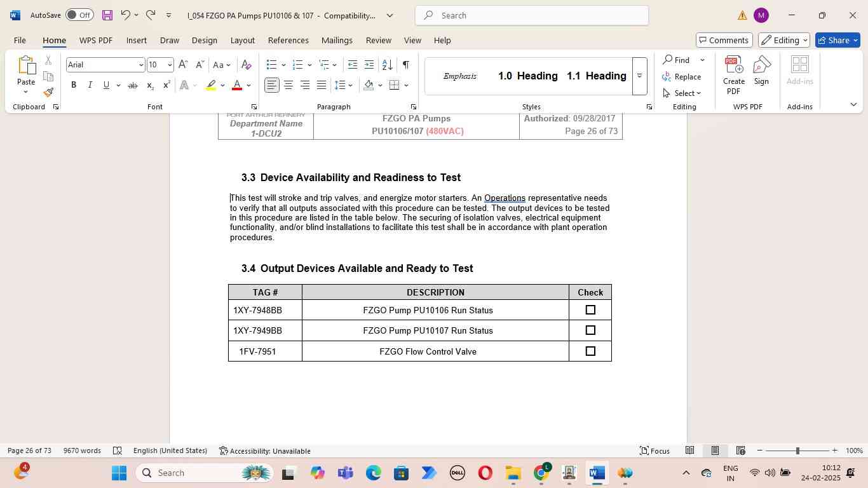868x488 pixels.
Task: Check the box for 1FV-7951
Action: [x=590, y=351]
